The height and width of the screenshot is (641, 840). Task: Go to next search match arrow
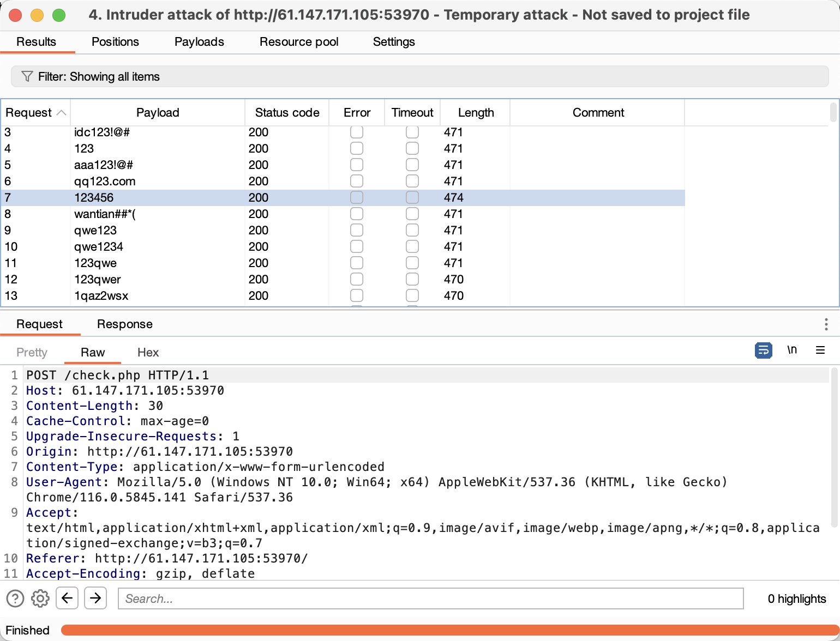tap(95, 598)
